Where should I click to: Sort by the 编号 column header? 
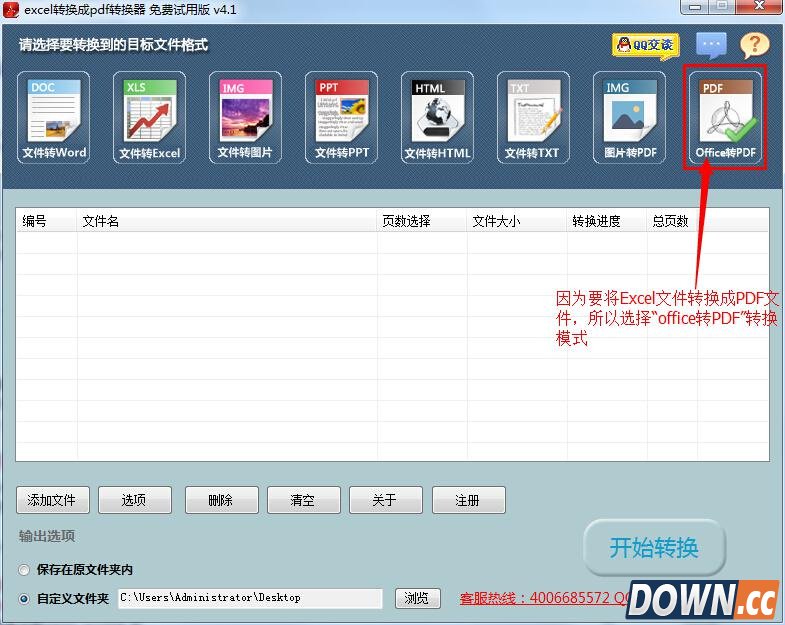(47, 220)
